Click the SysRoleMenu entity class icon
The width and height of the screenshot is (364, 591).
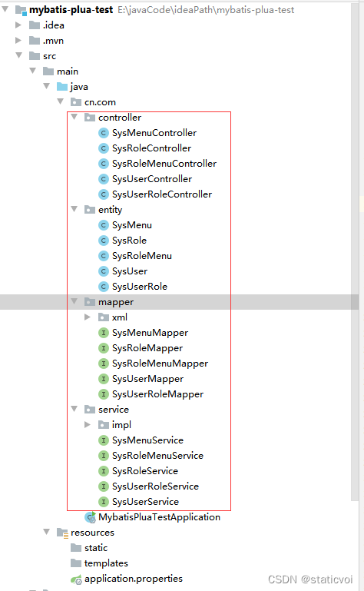103,256
